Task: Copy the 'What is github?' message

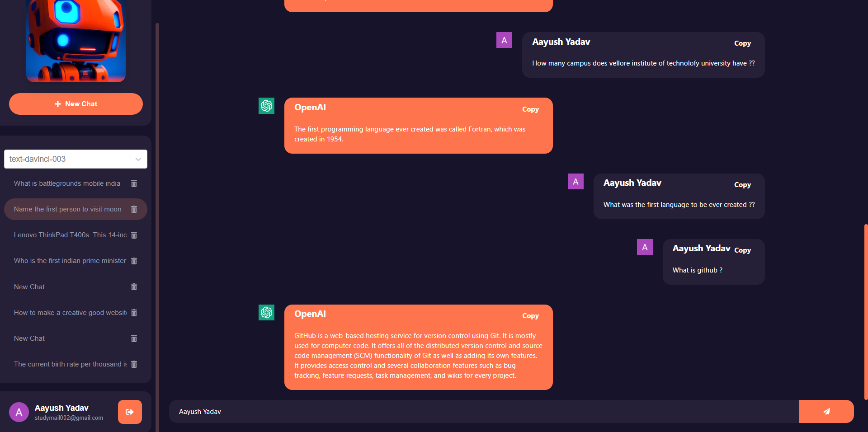Action: click(x=742, y=250)
